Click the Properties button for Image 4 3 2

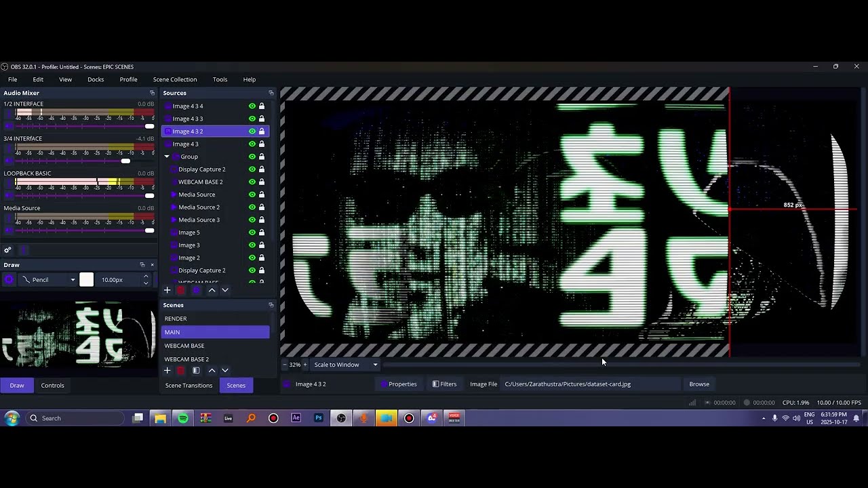(399, 384)
